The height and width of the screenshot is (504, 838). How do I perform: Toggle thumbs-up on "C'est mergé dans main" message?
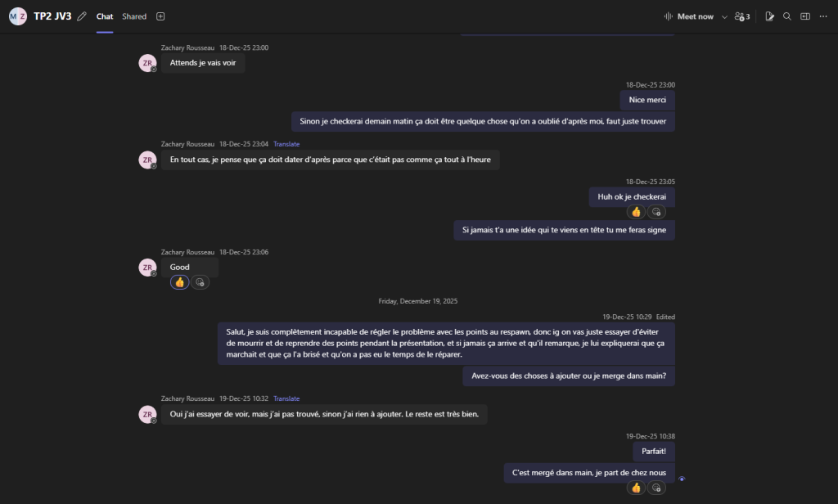pyautogui.click(x=636, y=488)
